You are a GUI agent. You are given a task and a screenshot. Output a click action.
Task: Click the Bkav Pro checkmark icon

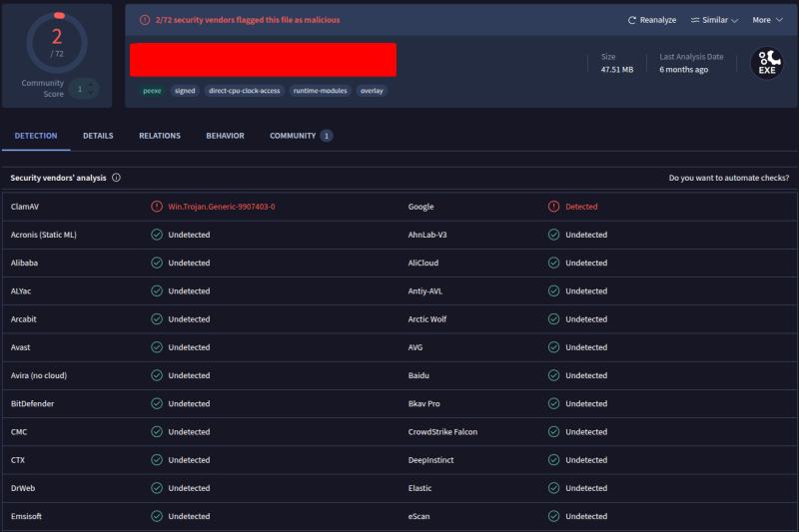point(553,403)
